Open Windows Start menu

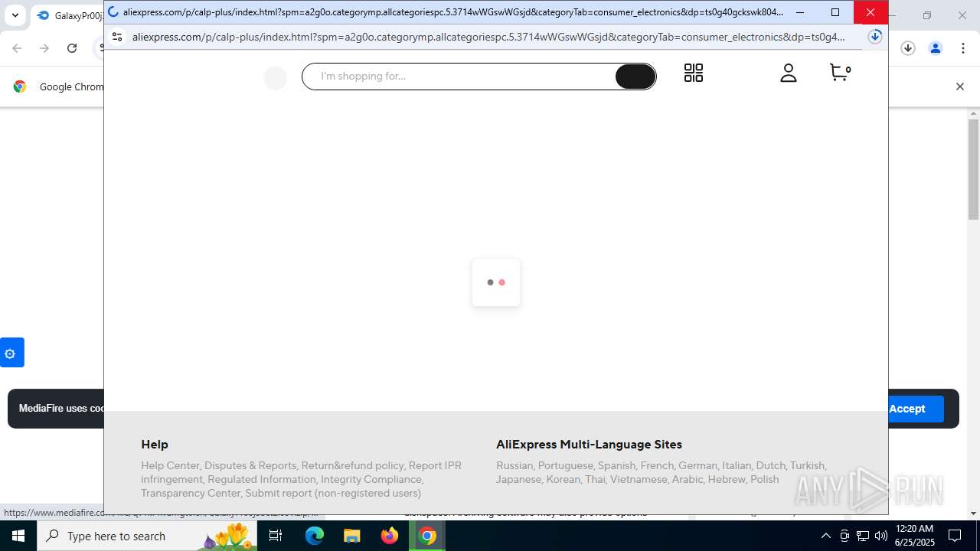[18, 536]
